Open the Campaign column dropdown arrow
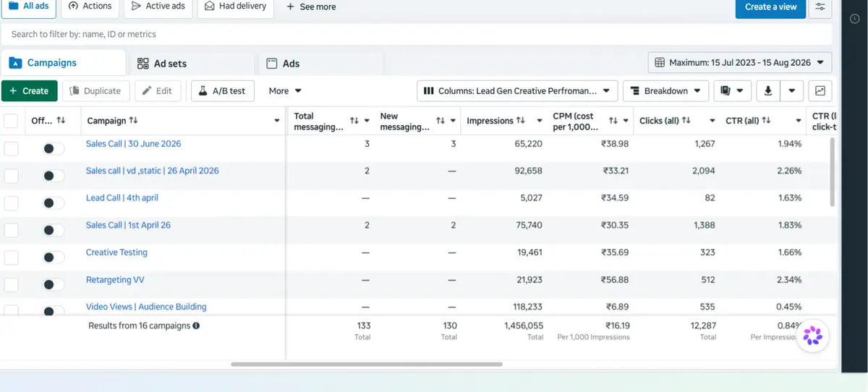Image resolution: width=868 pixels, height=392 pixels. click(278, 121)
